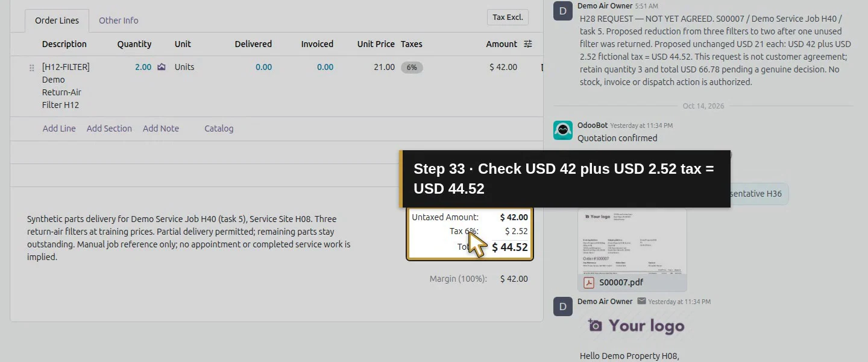The width and height of the screenshot is (868, 362).
Task: Click Add Note
Action: coord(161,129)
